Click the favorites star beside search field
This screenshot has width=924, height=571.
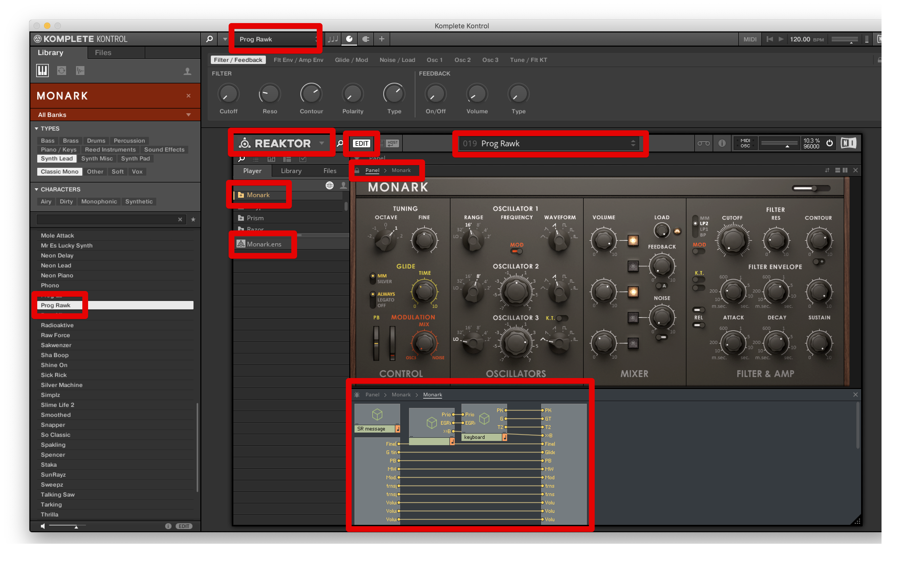point(193,219)
